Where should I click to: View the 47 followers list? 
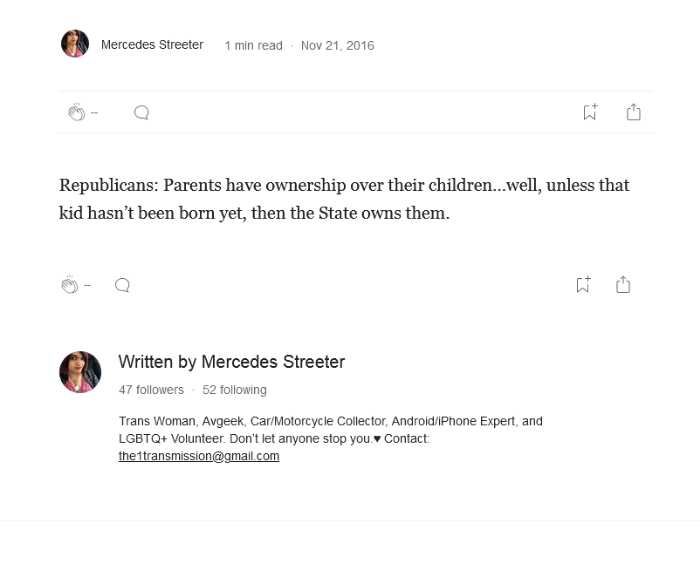point(151,390)
